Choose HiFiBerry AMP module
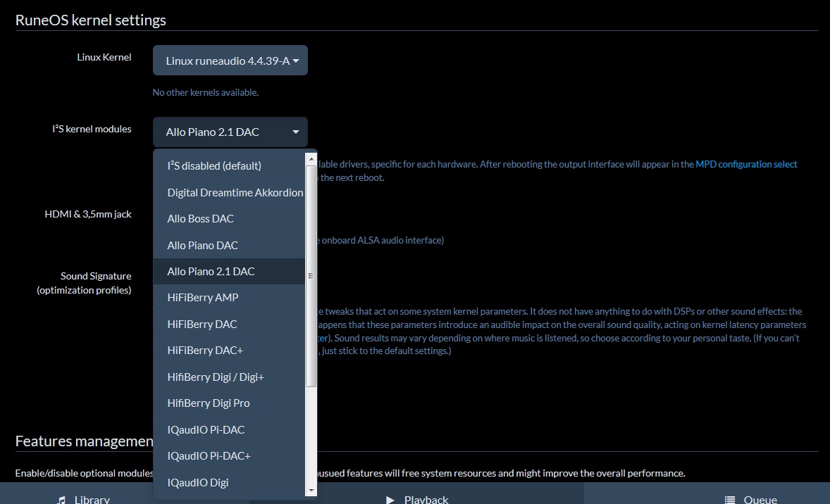This screenshot has width=830, height=504. click(x=202, y=298)
